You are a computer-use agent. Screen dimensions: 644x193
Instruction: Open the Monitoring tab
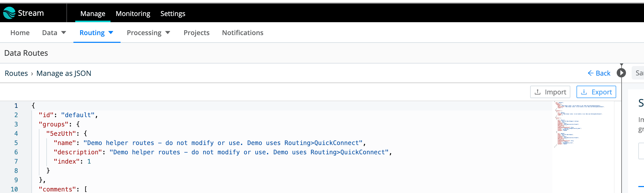coord(133,13)
